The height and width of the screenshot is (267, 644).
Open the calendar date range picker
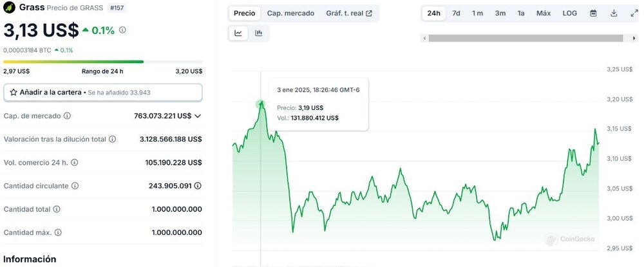[593, 13]
